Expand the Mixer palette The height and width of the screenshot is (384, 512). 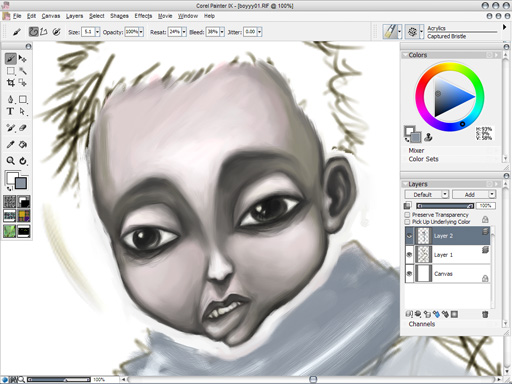click(x=416, y=150)
